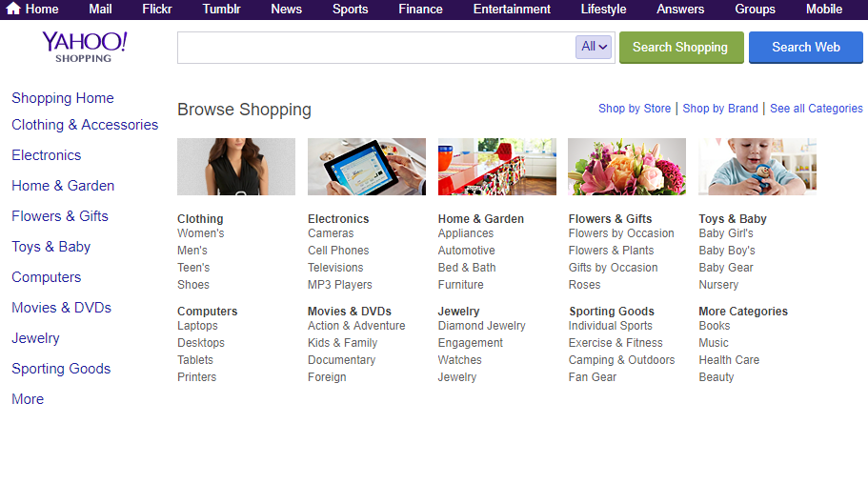Open the All search category dropdown
Screen dimensions: 868x484
pos(594,47)
